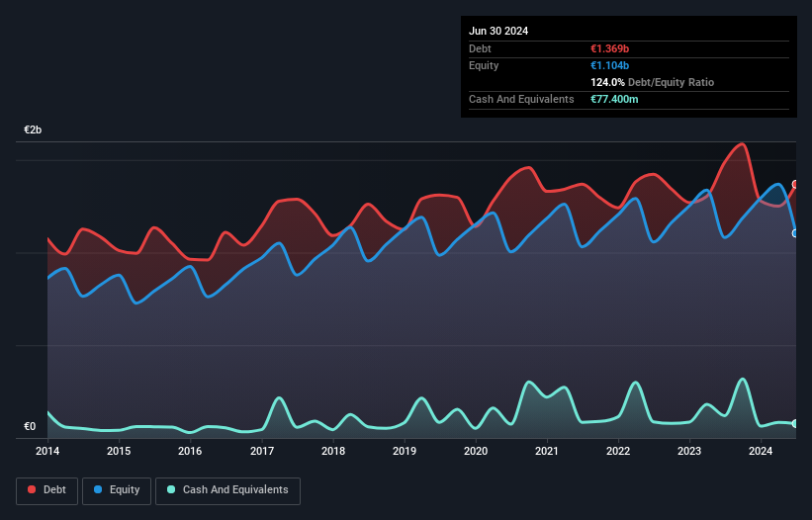The height and width of the screenshot is (520, 812).
Task: Select the 2019 x-axis label
Action: [x=405, y=451]
